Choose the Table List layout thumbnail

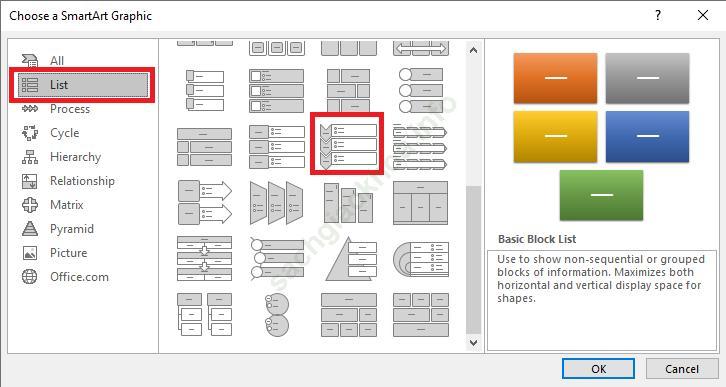point(420,202)
